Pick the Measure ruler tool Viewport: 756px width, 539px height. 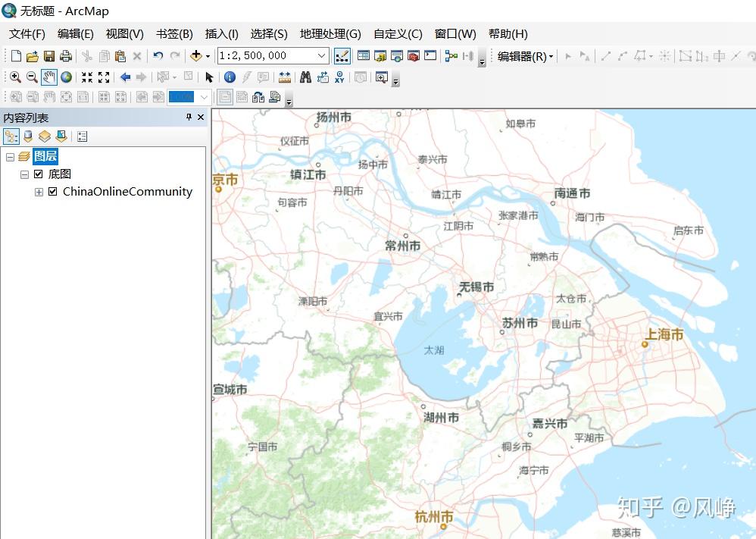(x=285, y=77)
